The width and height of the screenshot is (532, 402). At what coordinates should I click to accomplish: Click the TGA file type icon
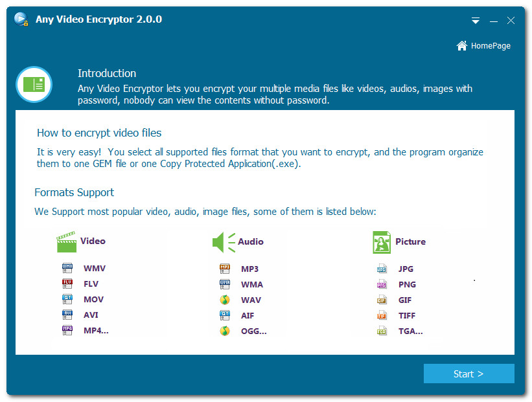click(382, 331)
